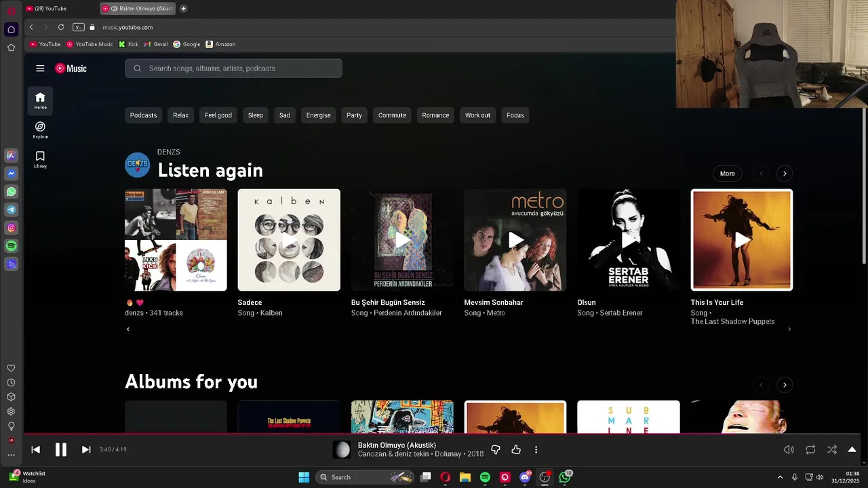Play the Bu Şehir Bugün Sensiz cover
Image resolution: width=868 pixels, height=488 pixels.
(x=402, y=240)
